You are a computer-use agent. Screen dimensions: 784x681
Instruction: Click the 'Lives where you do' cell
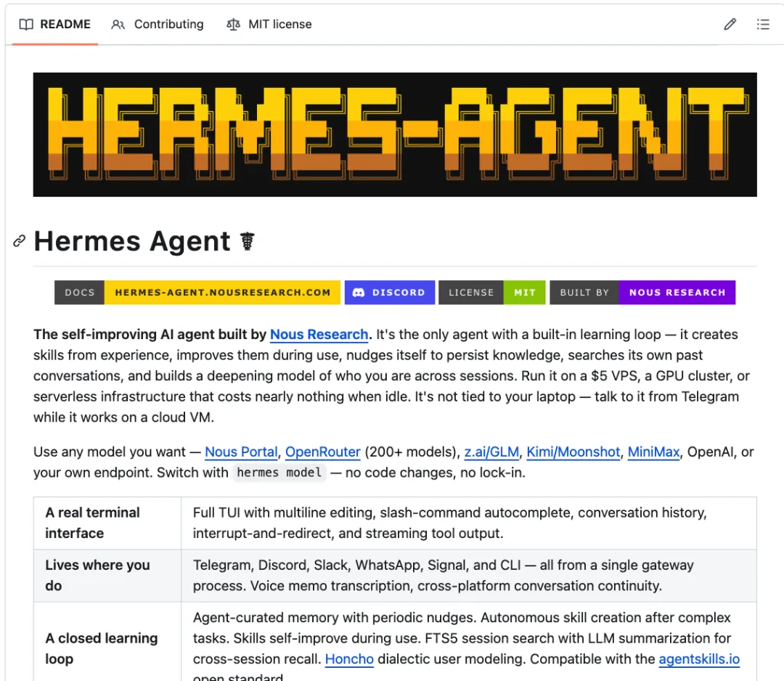(107, 576)
